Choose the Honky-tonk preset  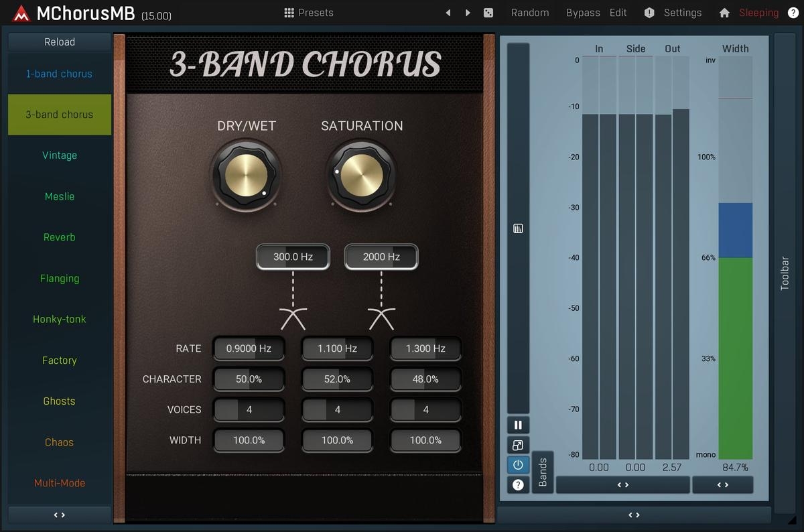60,320
